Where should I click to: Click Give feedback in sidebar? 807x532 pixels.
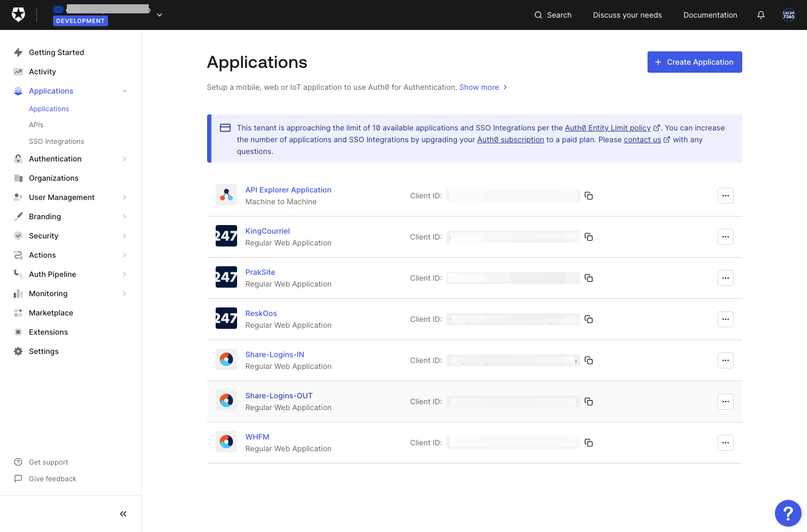point(52,479)
